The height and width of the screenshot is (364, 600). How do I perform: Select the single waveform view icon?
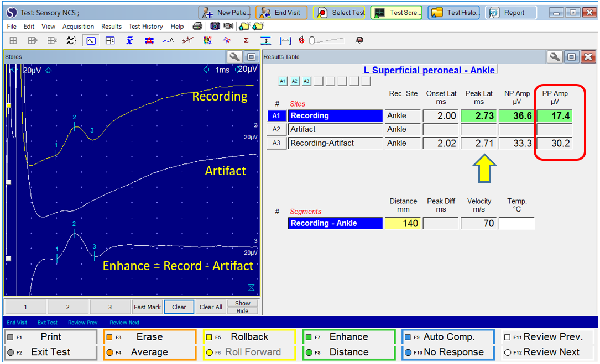pyautogui.click(x=91, y=40)
